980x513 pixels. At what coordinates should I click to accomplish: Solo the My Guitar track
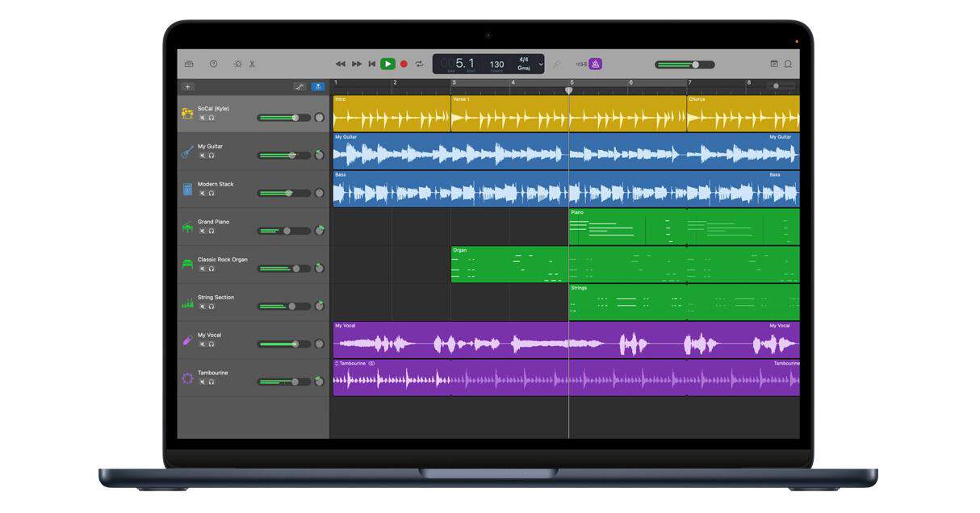coord(211,156)
